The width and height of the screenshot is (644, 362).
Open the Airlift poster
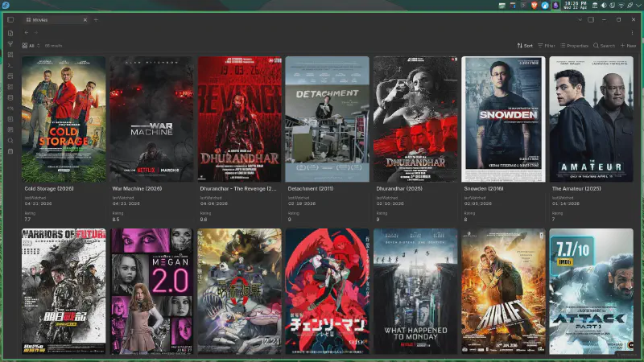503,291
